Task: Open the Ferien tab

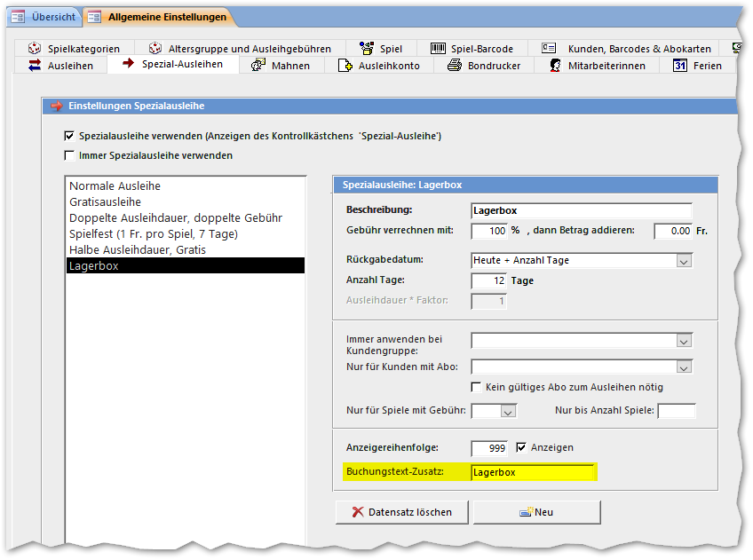Action: pos(698,66)
